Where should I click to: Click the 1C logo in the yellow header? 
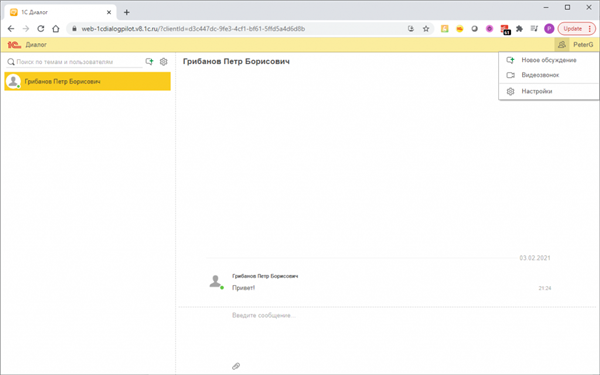tap(14, 45)
